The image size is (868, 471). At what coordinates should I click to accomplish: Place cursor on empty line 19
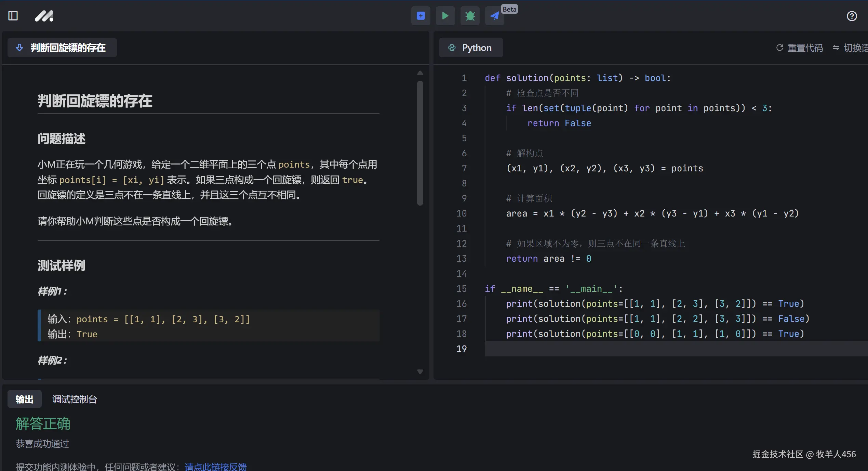(650, 349)
